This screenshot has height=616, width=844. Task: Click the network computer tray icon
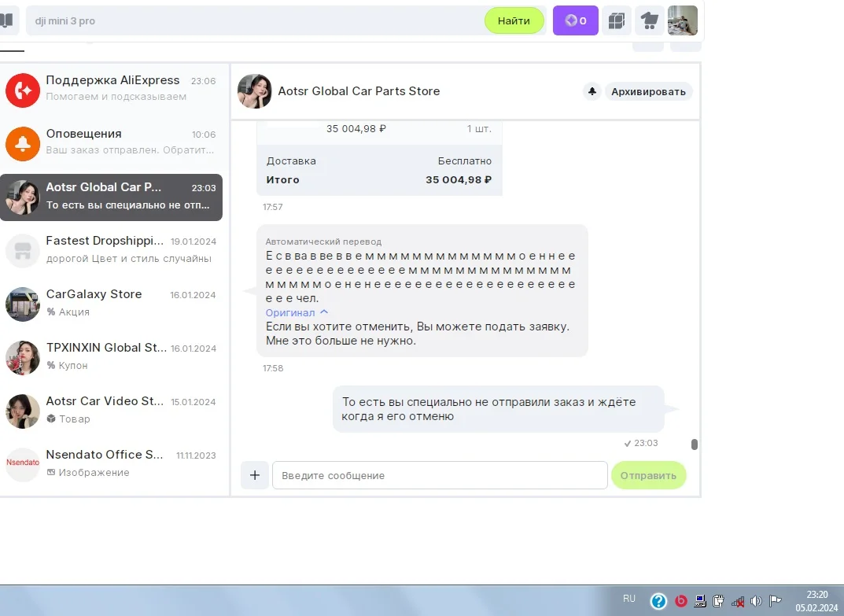coord(700,600)
